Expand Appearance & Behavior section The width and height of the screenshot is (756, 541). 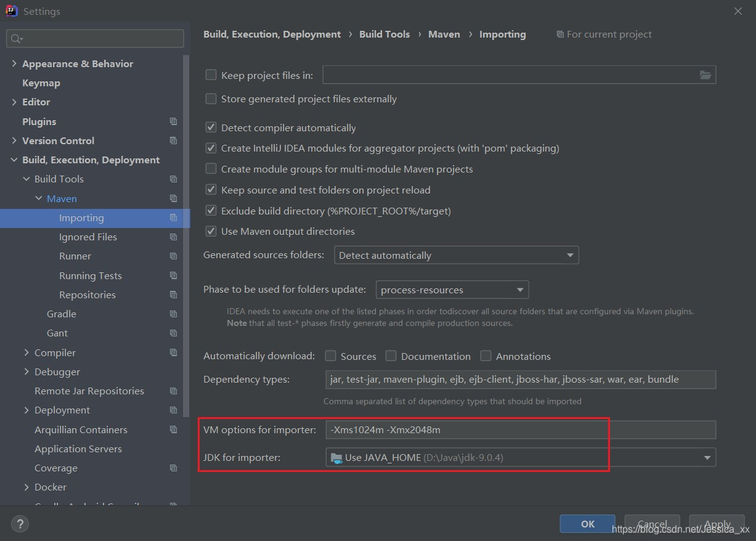14,63
